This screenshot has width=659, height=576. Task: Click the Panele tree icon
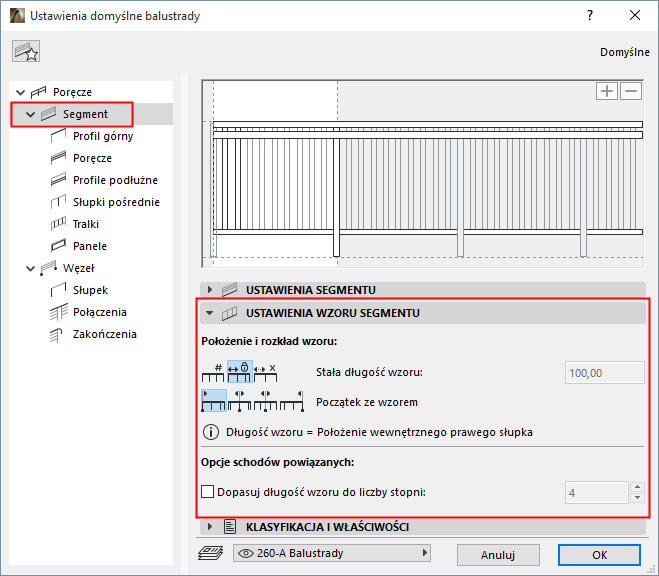[x=58, y=246]
